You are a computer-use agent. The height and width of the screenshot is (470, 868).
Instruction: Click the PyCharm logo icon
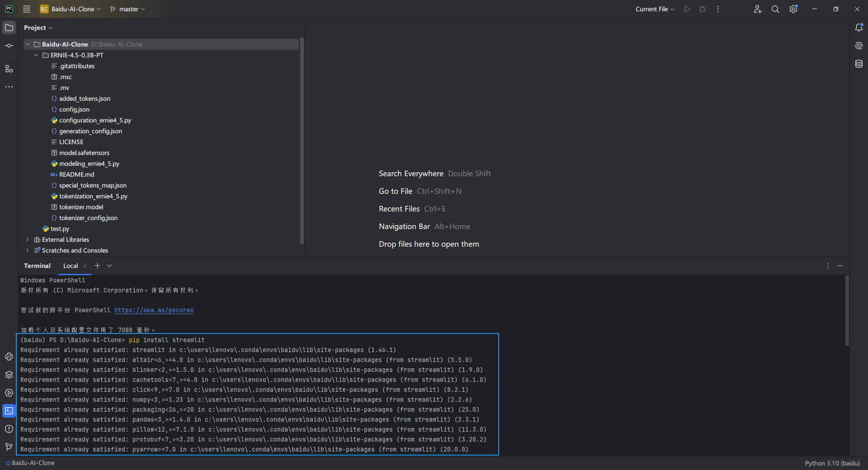click(x=9, y=9)
